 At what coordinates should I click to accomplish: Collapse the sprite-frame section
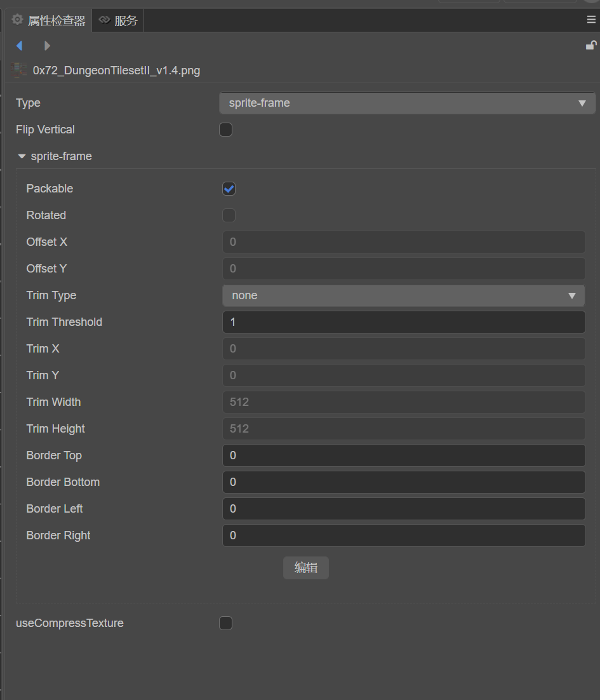pos(22,156)
